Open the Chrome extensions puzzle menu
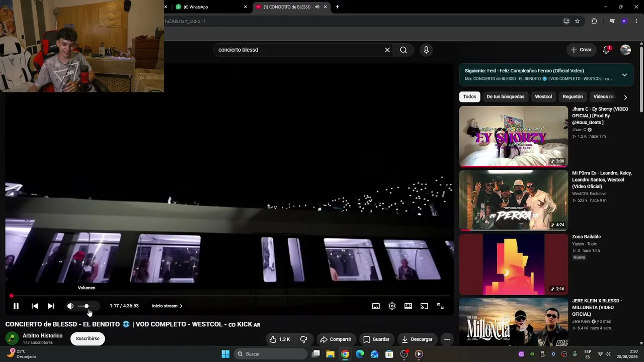The height and width of the screenshot is (362, 644). (594, 21)
